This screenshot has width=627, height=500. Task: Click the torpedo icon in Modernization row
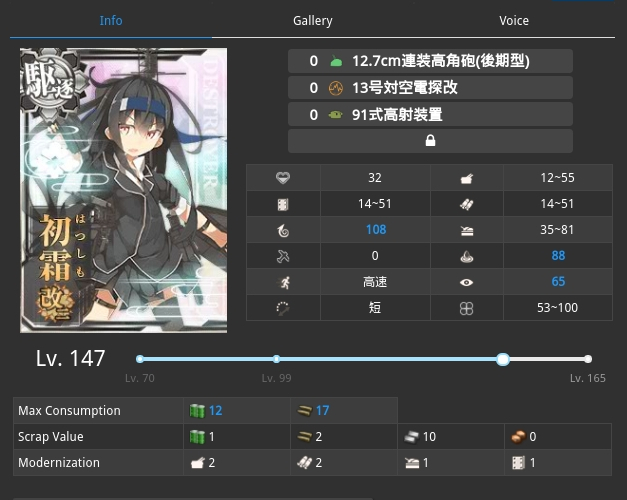[x=305, y=463]
